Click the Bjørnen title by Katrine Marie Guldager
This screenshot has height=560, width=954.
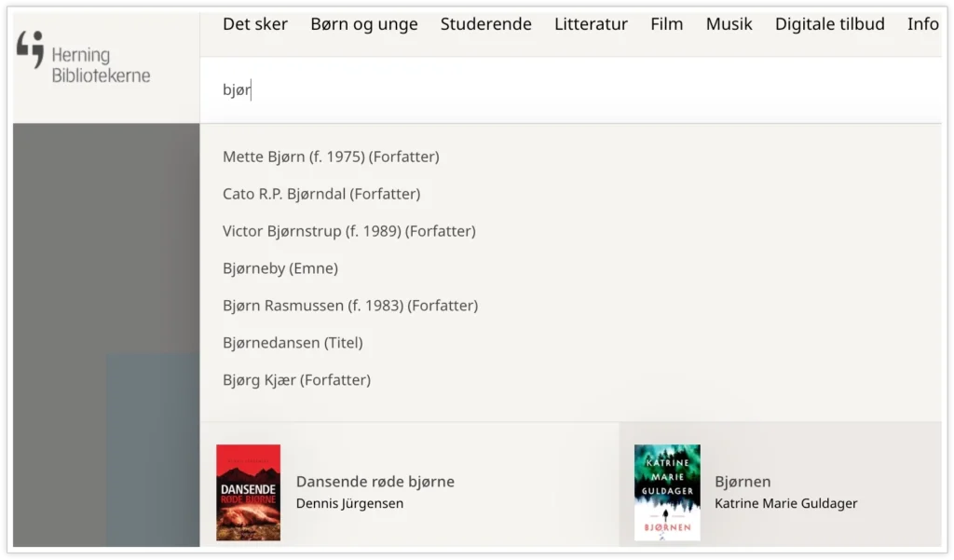coord(743,482)
